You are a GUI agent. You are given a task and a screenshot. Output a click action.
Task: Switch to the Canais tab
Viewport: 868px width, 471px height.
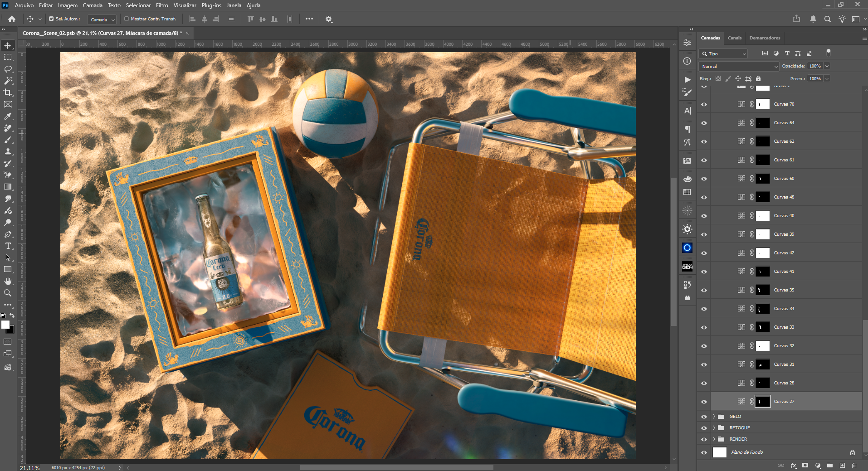coord(734,38)
